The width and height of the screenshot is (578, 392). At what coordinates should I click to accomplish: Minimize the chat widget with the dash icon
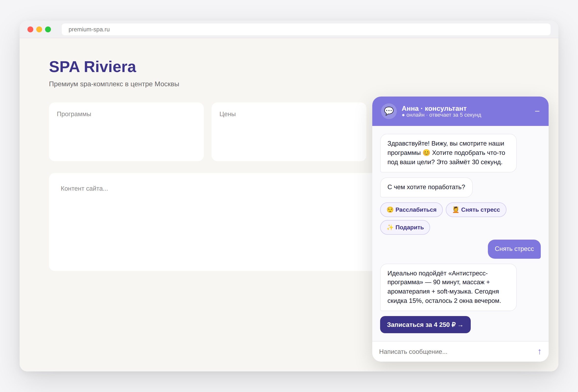[x=537, y=111]
